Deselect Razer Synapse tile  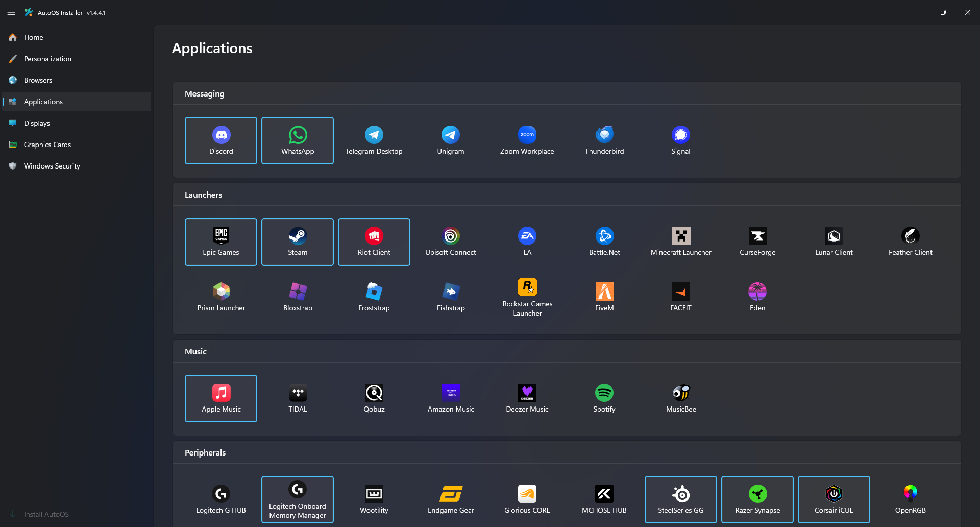[x=757, y=499]
